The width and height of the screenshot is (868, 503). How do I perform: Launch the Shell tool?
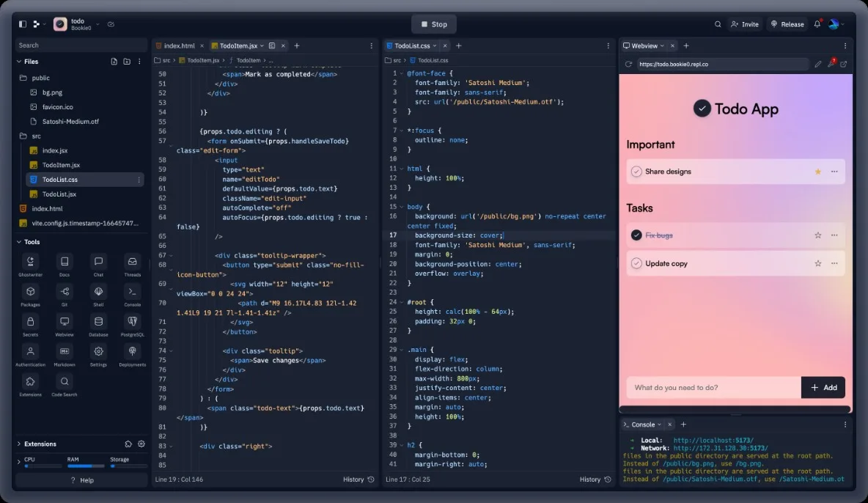tap(98, 292)
